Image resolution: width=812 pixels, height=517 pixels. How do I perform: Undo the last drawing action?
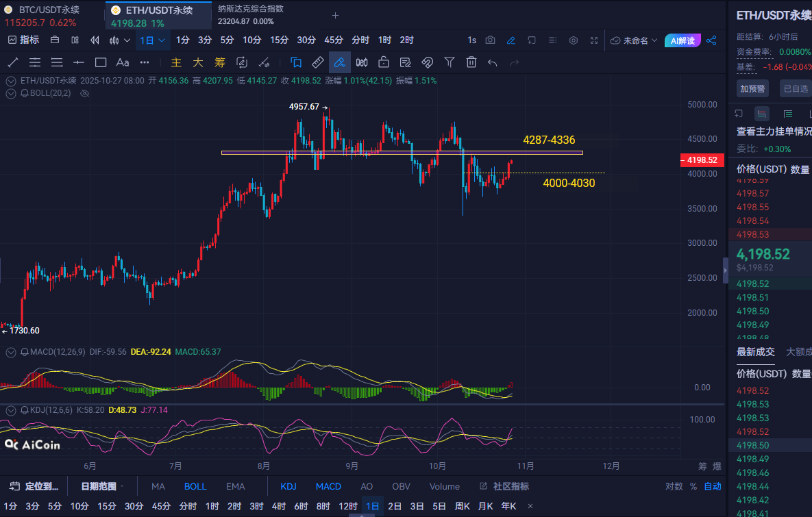[x=492, y=62]
